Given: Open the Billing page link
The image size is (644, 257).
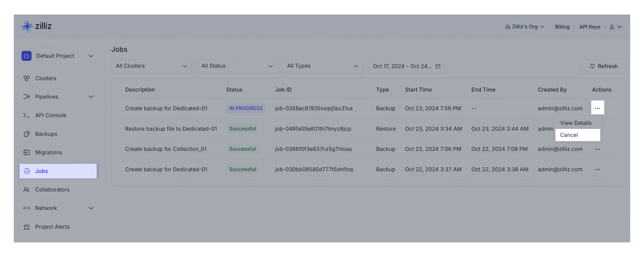Looking at the screenshot, I should pyautogui.click(x=562, y=27).
